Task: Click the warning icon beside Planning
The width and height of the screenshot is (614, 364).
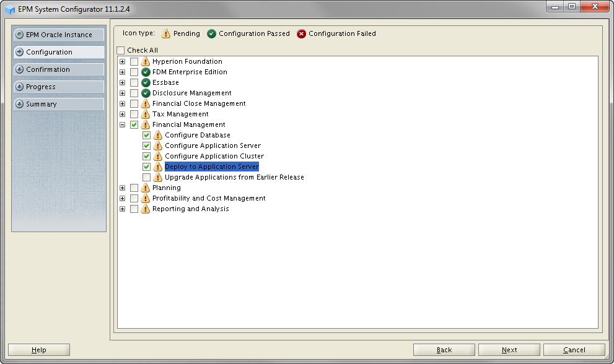Action: coord(146,188)
